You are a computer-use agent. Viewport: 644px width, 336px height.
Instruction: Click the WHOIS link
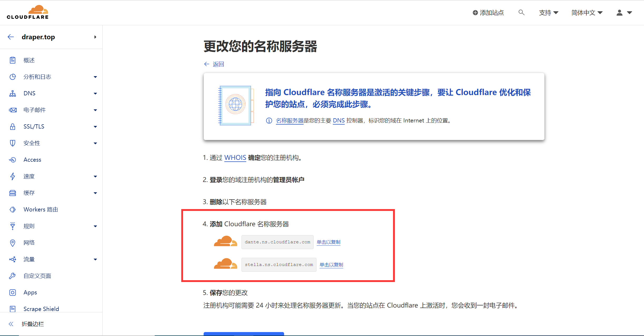point(235,157)
